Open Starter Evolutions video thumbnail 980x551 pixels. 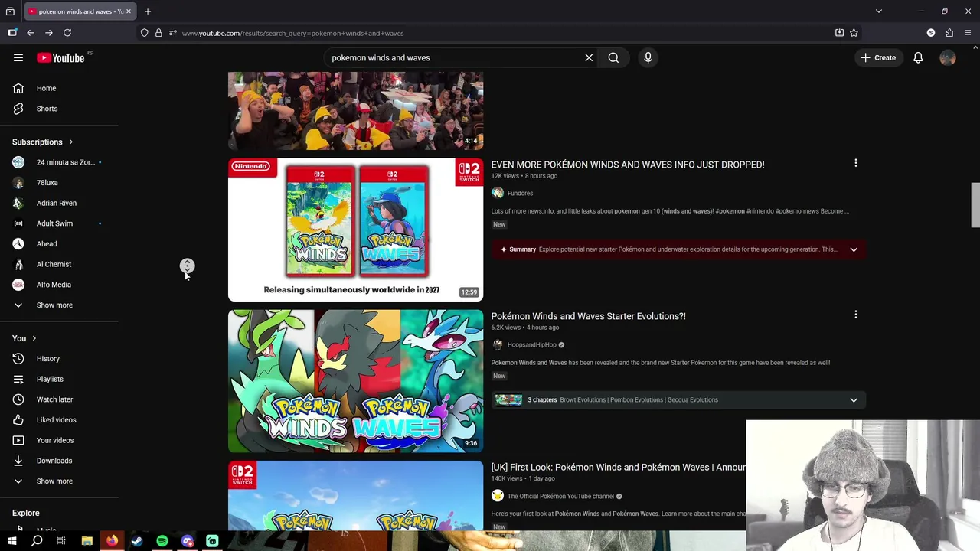(x=355, y=381)
